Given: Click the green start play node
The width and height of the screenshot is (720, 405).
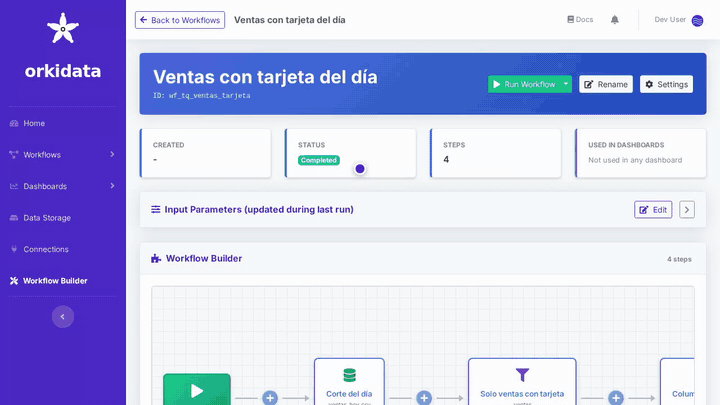Looking at the screenshot, I should [x=197, y=389].
